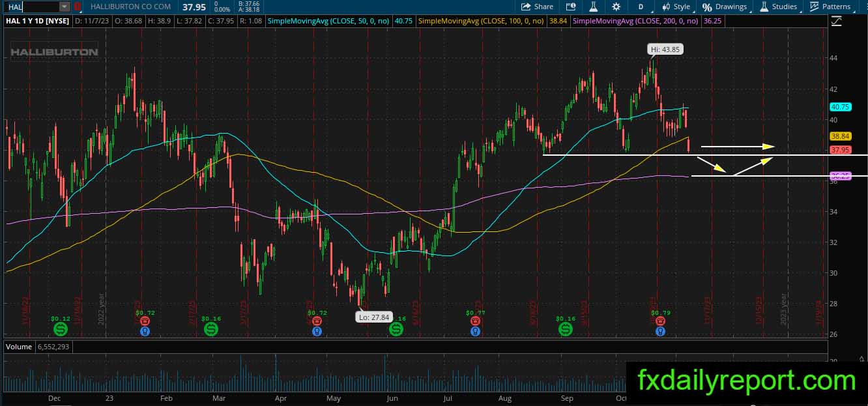Click the $0.16 dividend icon near March

[211, 330]
